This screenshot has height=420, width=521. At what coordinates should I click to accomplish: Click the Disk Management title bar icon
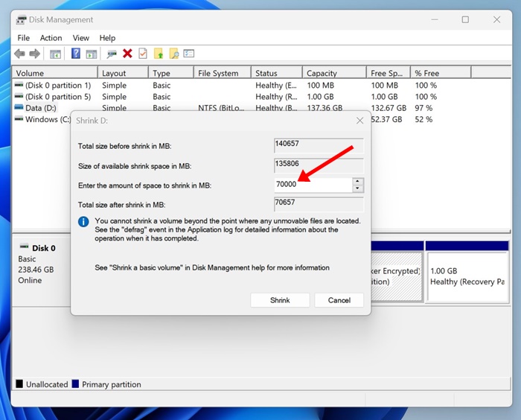click(21, 20)
